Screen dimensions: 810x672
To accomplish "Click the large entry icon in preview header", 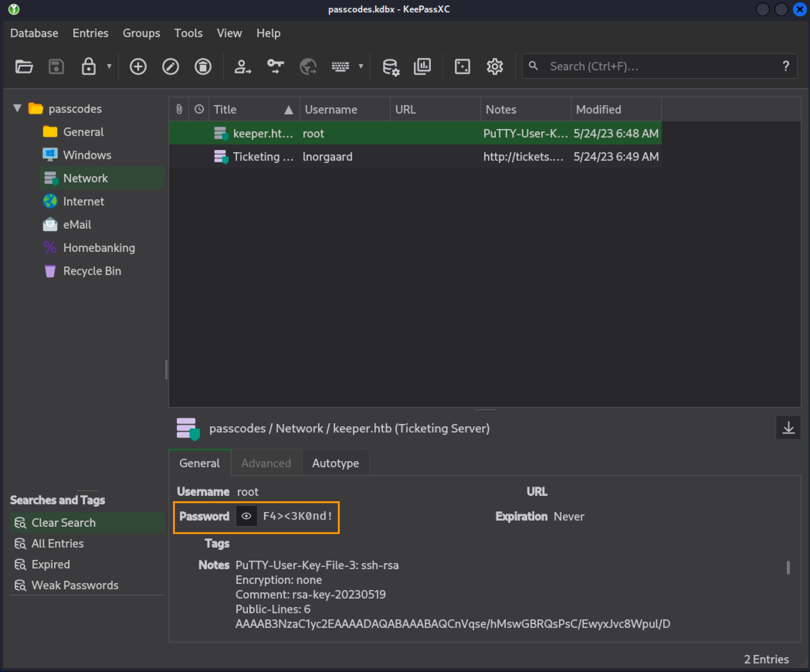I will click(188, 429).
